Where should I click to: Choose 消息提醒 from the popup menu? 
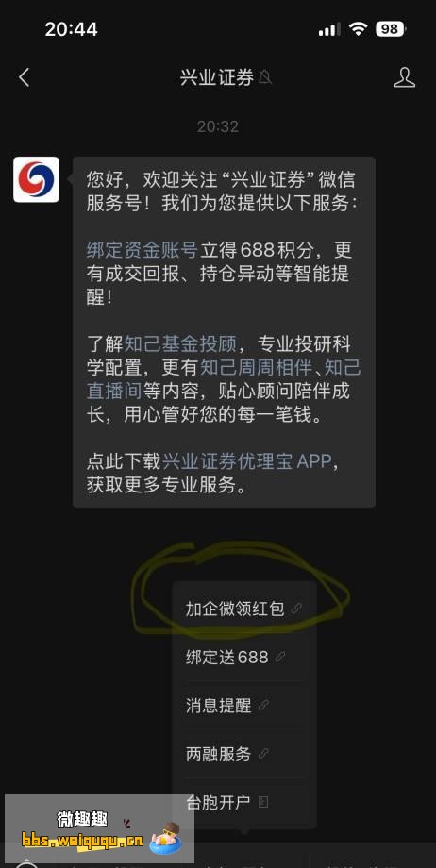coord(244,706)
